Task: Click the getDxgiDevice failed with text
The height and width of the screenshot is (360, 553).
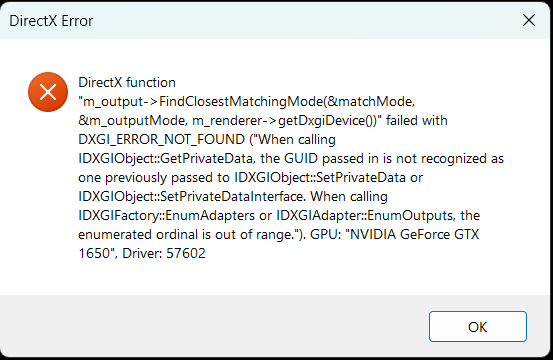Action: click(363, 121)
